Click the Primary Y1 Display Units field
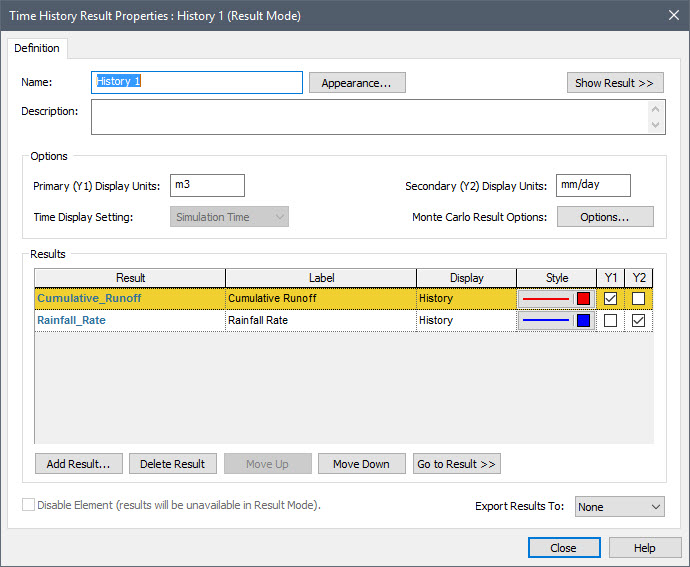This screenshot has width=690, height=567. point(207,186)
